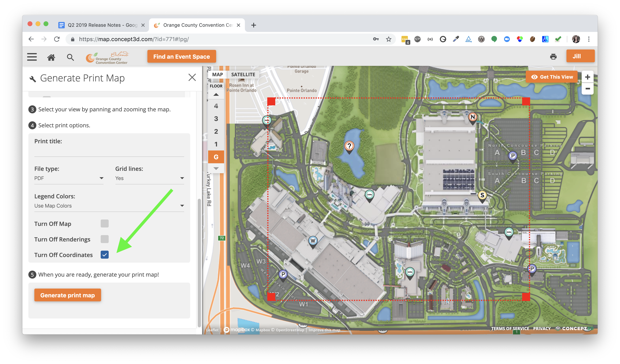Open the map search magnifier
Image resolution: width=620 pixels, height=364 pixels.
pos(70,57)
